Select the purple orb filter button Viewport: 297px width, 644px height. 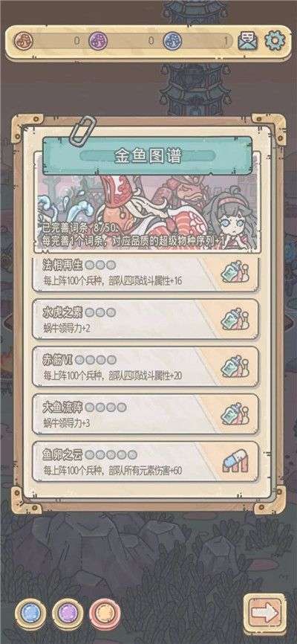68,614
